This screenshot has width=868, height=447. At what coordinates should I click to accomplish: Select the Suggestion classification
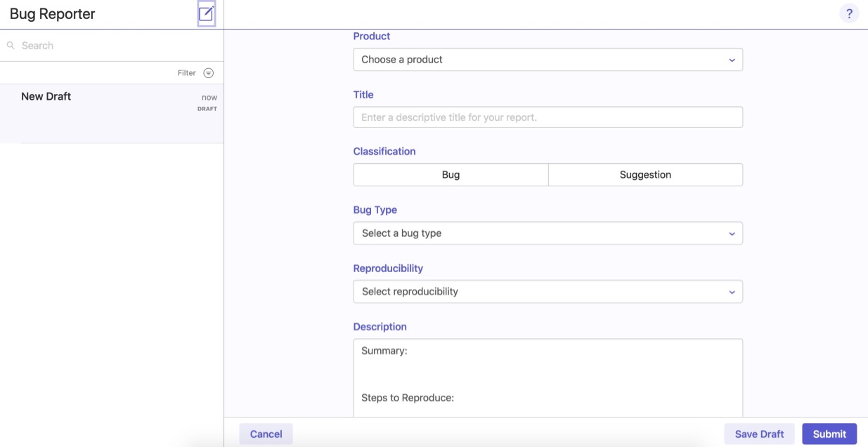(645, 175)
